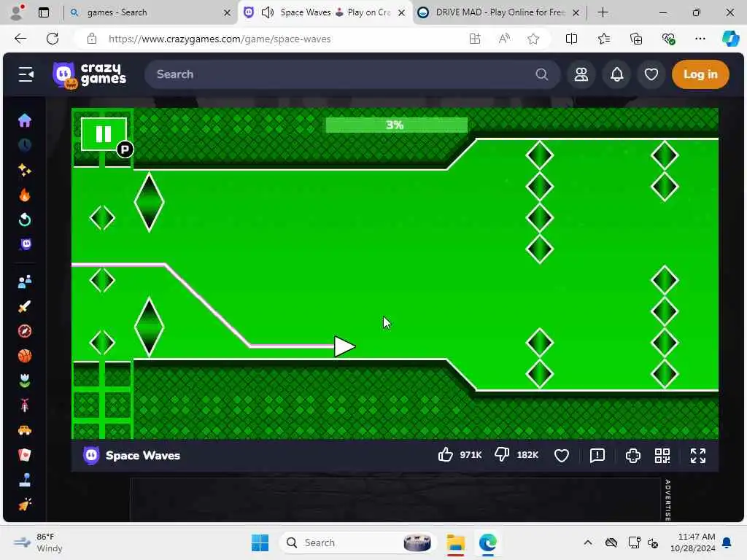747x560 pixels.
Task: Open notifications bell
Action: click(x=617, y=74)
